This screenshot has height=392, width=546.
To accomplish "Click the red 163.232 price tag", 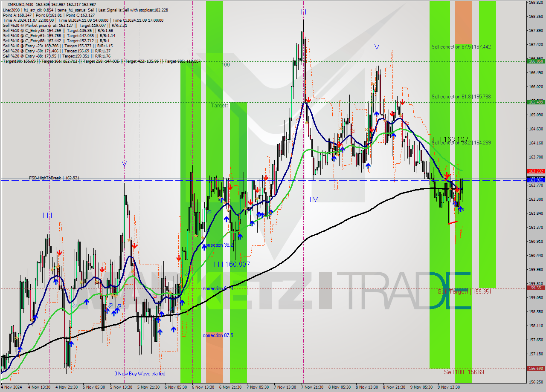I will pos(536,171).
